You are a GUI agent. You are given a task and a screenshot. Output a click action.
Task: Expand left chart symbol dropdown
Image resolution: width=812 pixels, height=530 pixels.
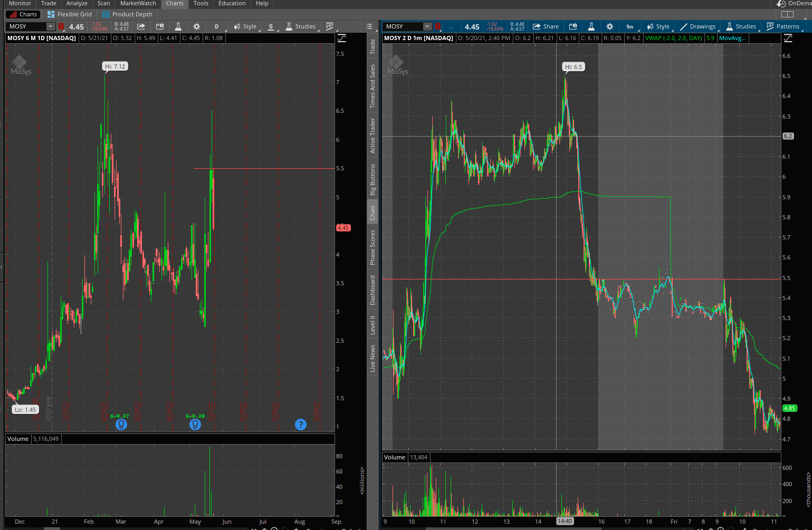(x=51, y=26)
